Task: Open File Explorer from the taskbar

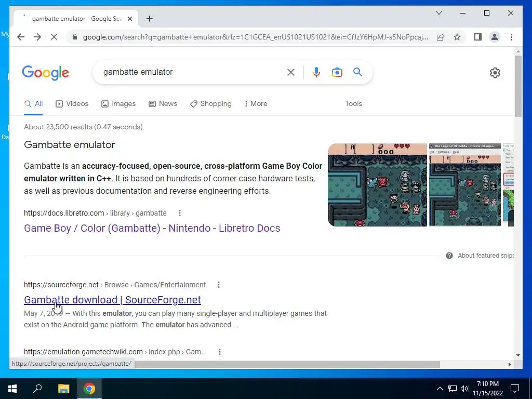Action: pos(63,389)
